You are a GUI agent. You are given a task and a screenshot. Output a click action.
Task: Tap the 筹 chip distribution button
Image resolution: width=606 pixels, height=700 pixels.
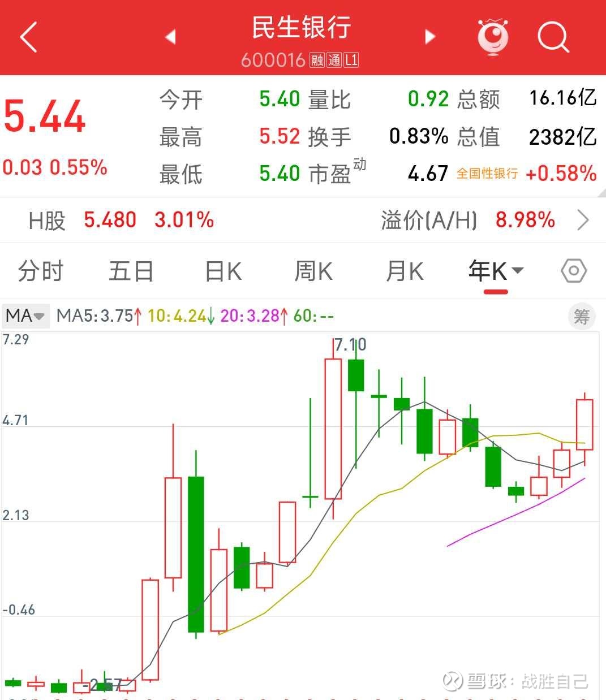point(582,316)
